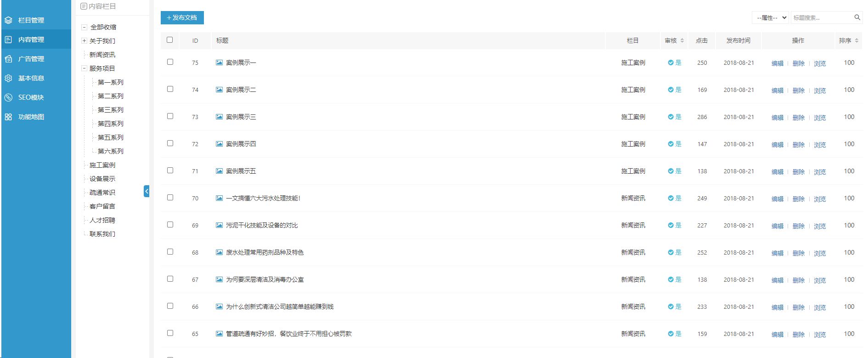Check the box for row ID 66
The image size is (868, 358).
170,306
